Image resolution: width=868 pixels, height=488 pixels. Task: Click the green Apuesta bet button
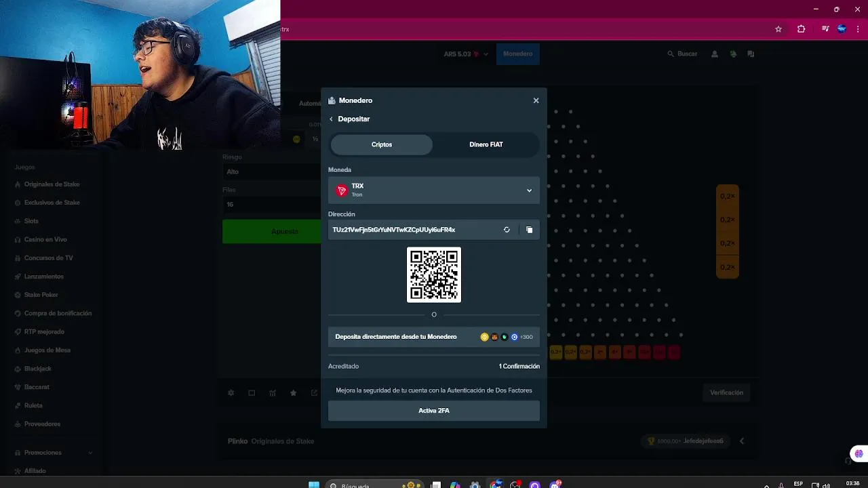(x=271, y=231)
